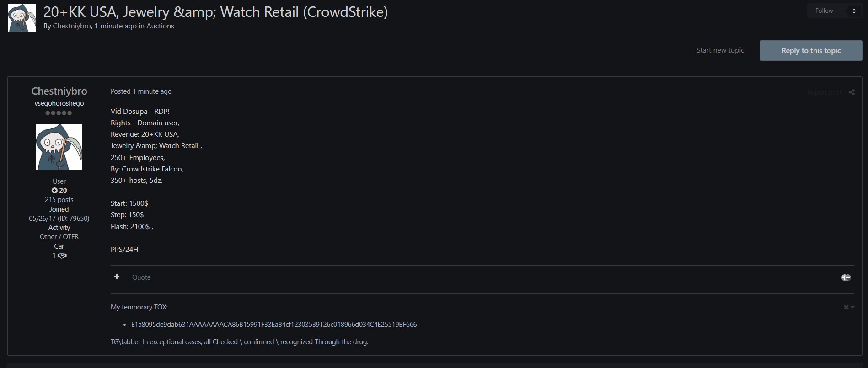Open the Auctions forum link in byline
The height and width of the screenshot is (368, 868).
[x=160, y=26]
